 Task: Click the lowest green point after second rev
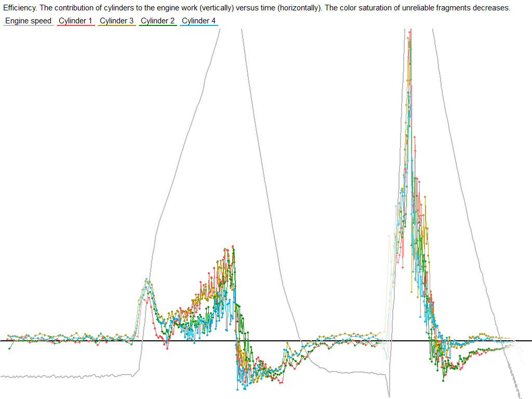point(443,381)
